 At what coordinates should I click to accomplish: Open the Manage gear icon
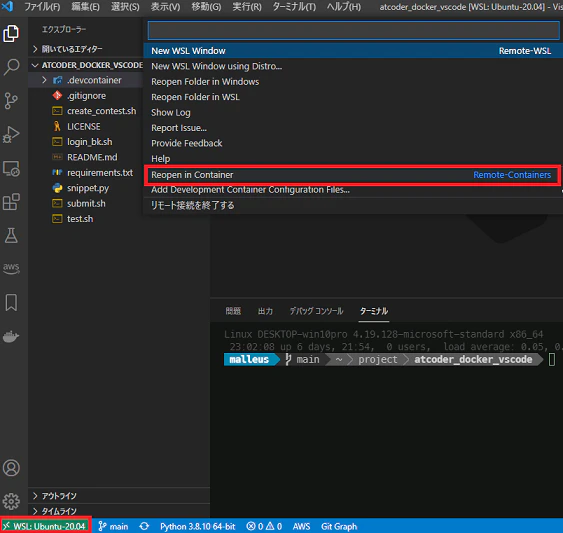(x=11, y=501)
